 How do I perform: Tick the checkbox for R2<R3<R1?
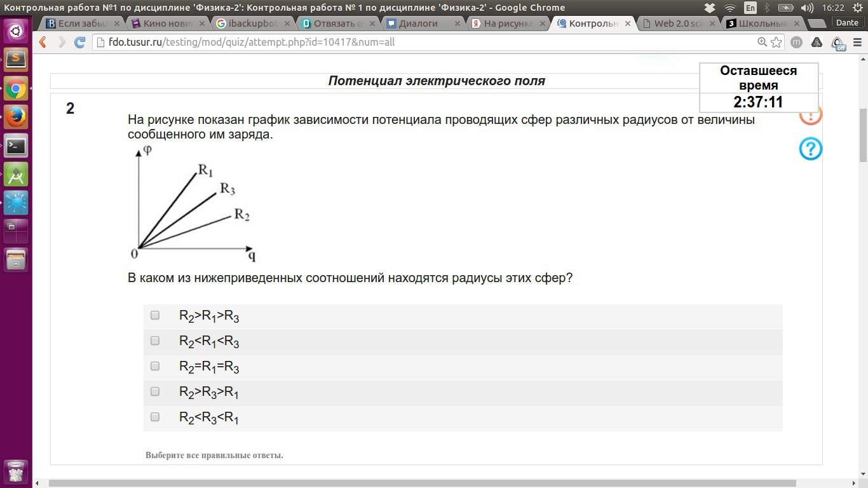(154, 417)
